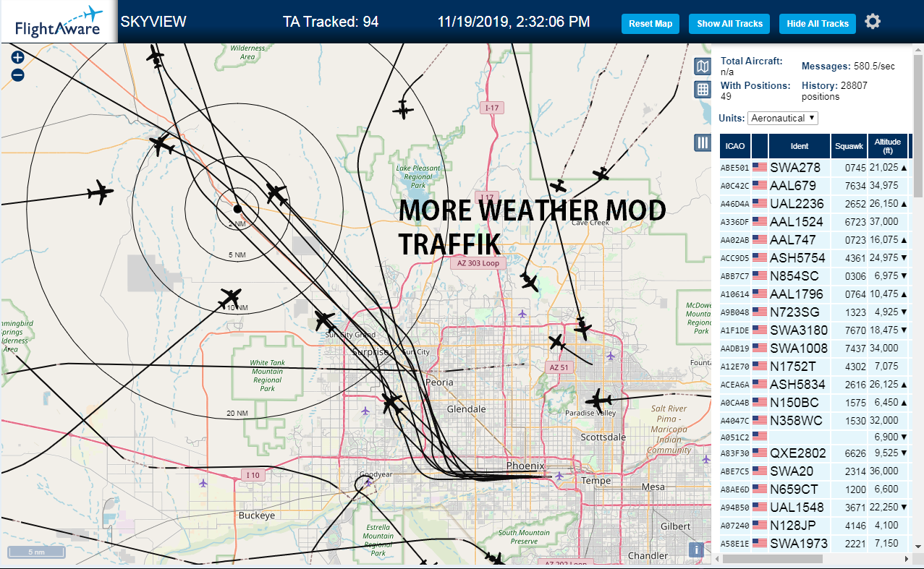
Task: Click squawk 7634 in AAL679 row
Action: point(855,186)
